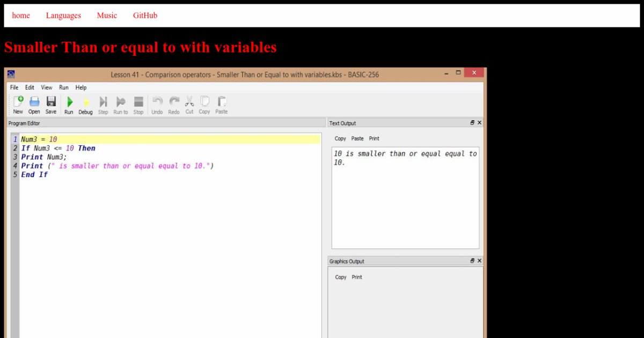Image resolution: width=644 pixels, height=338 pixels.
Task: Follow the GitHub navigation link
Action: 145,16
